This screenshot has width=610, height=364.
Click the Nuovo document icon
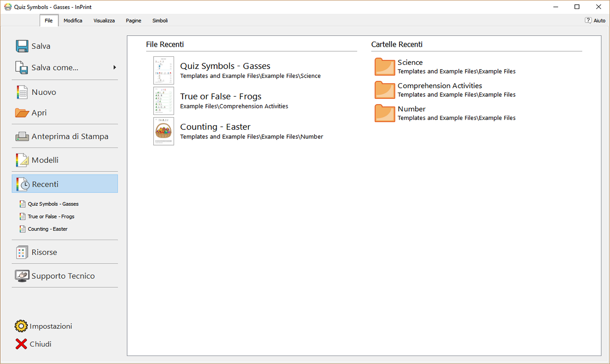pos(22,92)
